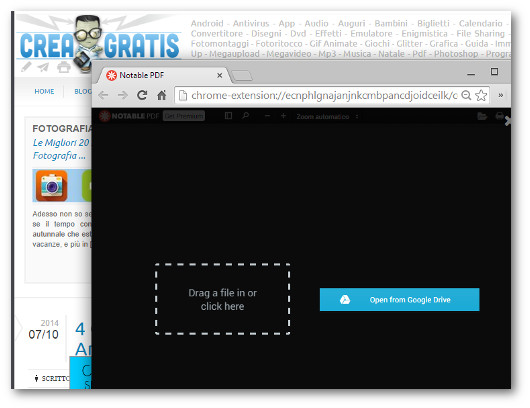Viewport: 530px width, 408px height.
Task: Click the Get Premium button
Action: pyautogui.click(x=184, y=116)
